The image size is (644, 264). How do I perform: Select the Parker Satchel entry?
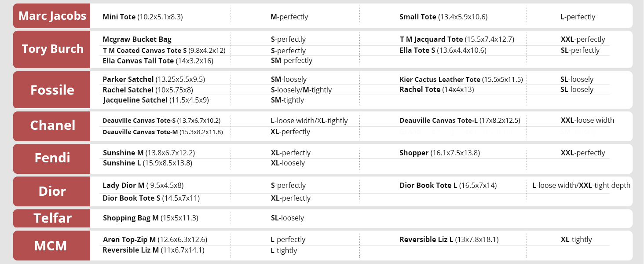[154, 79]
